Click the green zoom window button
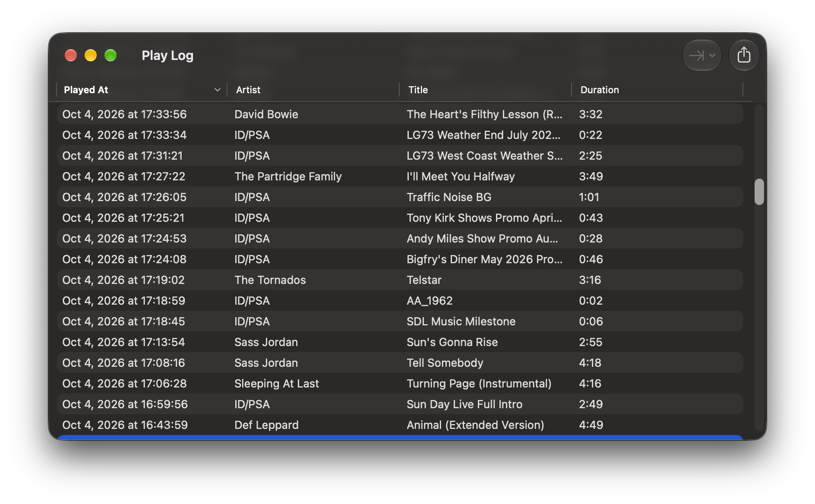The height and width of the screenshot is (504, 815). click(x=111, y=55)
